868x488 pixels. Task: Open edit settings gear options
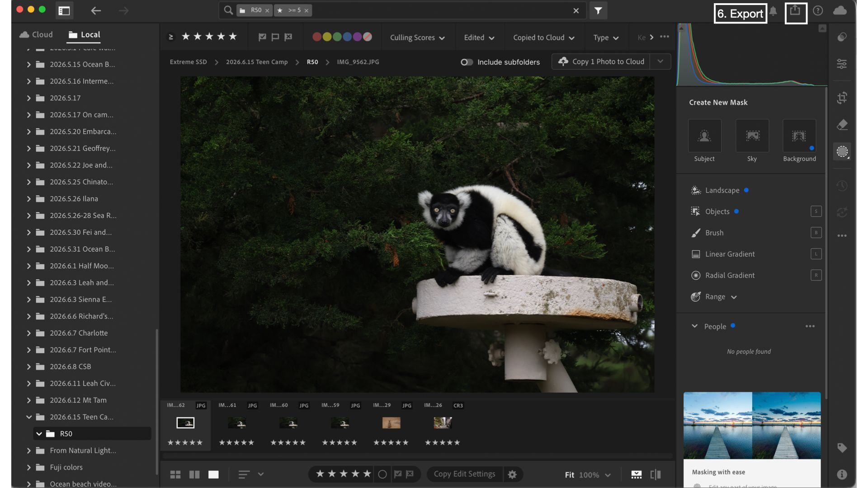(512, 474)
